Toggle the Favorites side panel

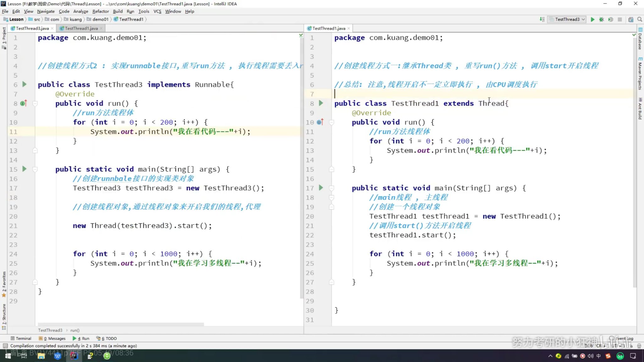click(x=4, y=284)
